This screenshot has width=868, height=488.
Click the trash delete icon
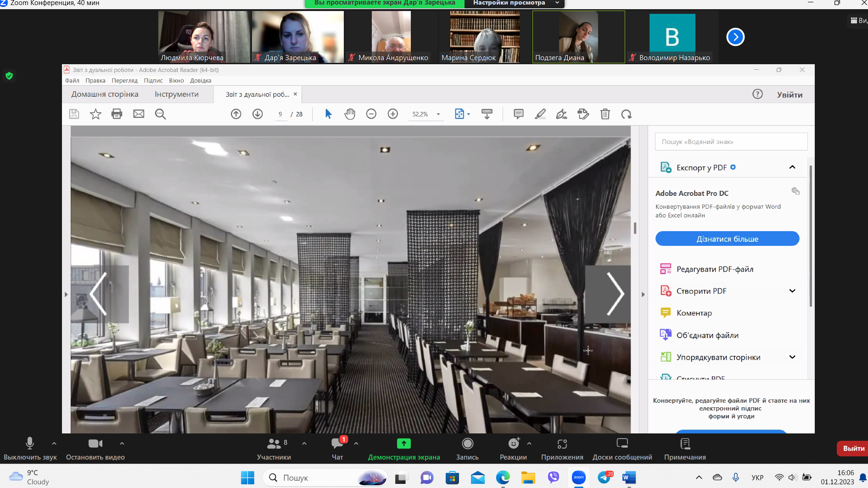[x=605, y=114]
